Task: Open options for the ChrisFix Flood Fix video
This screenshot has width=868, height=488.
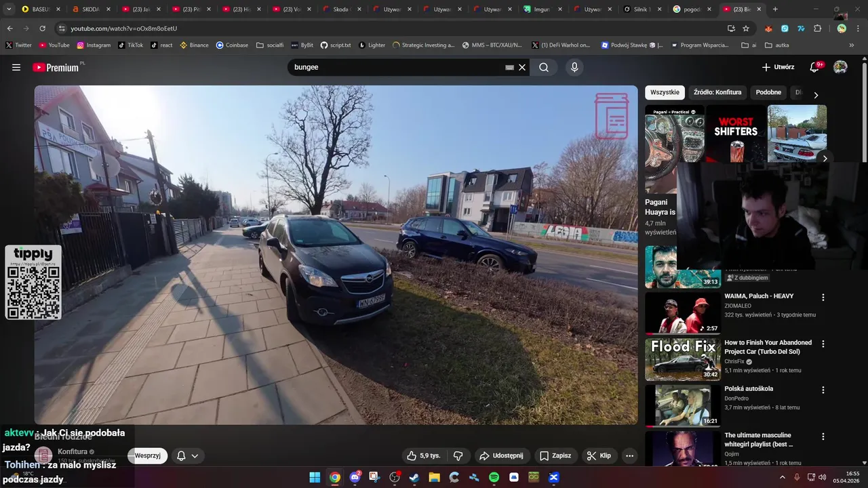Action: point(823,344)
